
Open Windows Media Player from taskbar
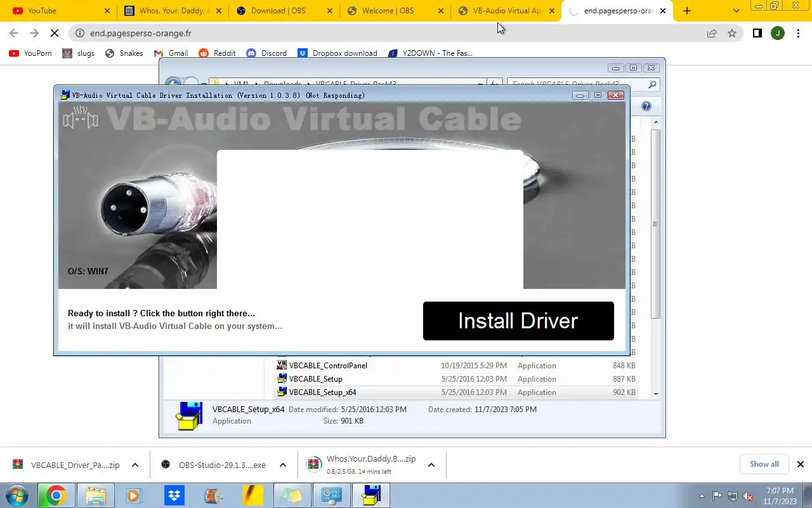pyautogui.click(x=134, y=495)
